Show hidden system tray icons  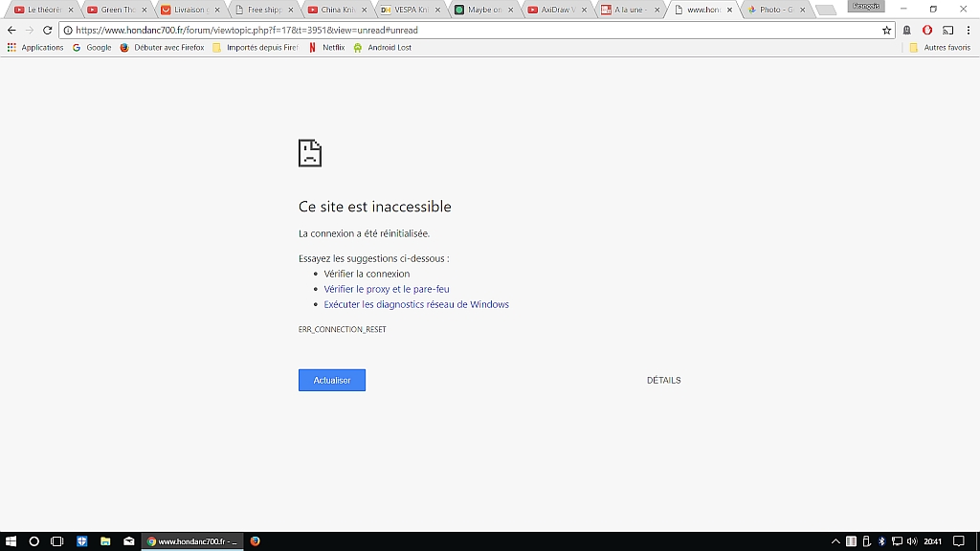[835, 541]
